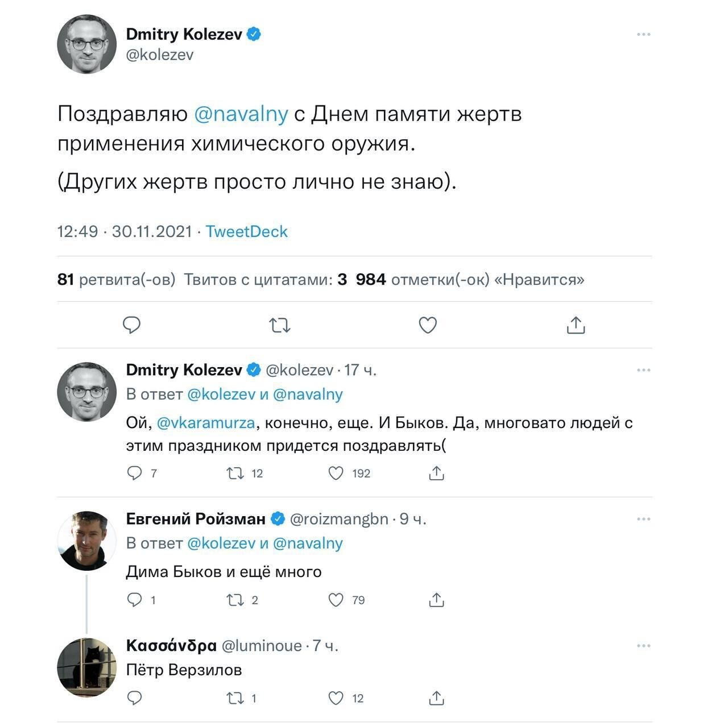Expand more options on Κασσάνδρα's reply
The width and height of the screenshot is (728, 727).
pos(644,646)
